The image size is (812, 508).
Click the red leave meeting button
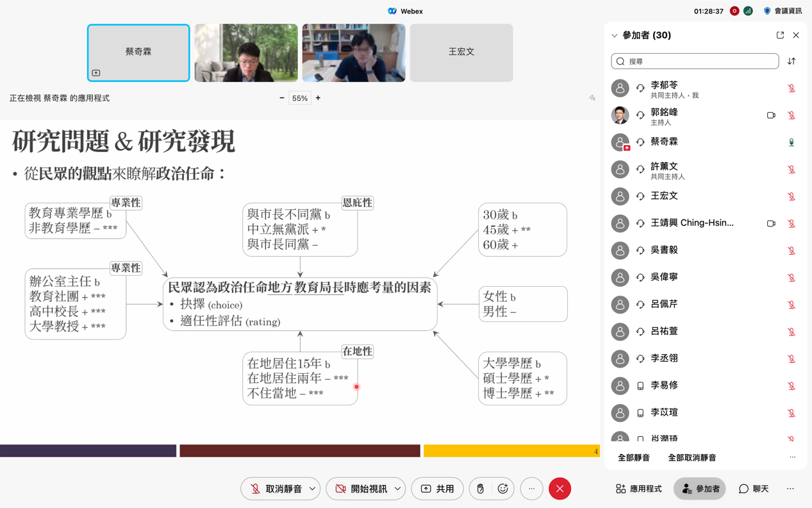(x=559, y=489)
